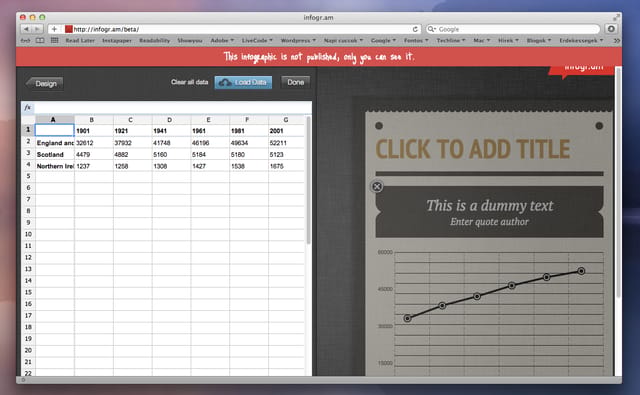The image size is (640, 395).
Task: Click the fx formula icon
Action: 28,107
